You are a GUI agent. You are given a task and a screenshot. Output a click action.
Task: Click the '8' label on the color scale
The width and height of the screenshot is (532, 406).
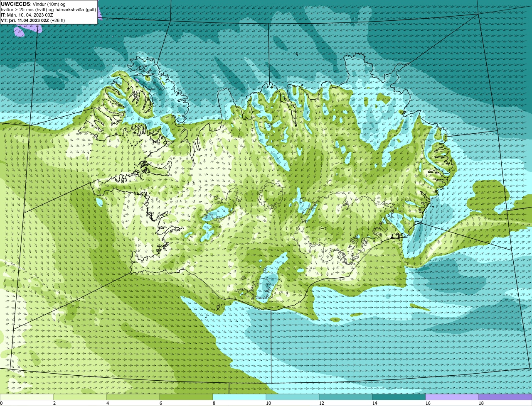[214, 403]
